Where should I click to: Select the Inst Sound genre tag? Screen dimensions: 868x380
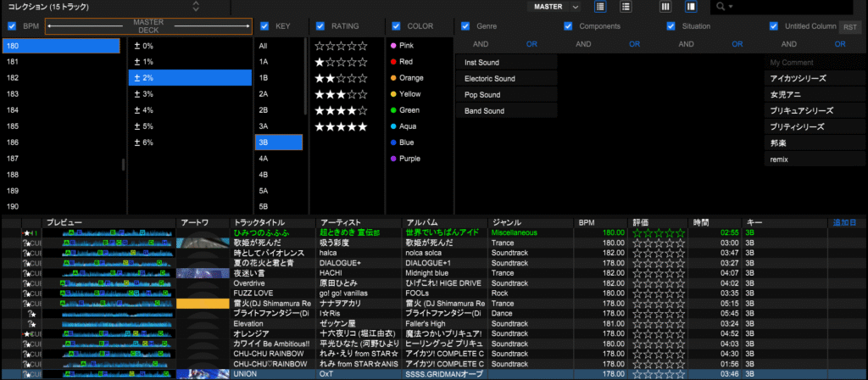click(x=507, y=63)
